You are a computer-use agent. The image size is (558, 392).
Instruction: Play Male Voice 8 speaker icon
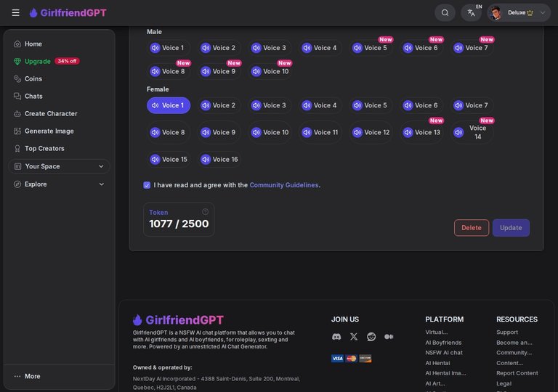tap(155, 71)
